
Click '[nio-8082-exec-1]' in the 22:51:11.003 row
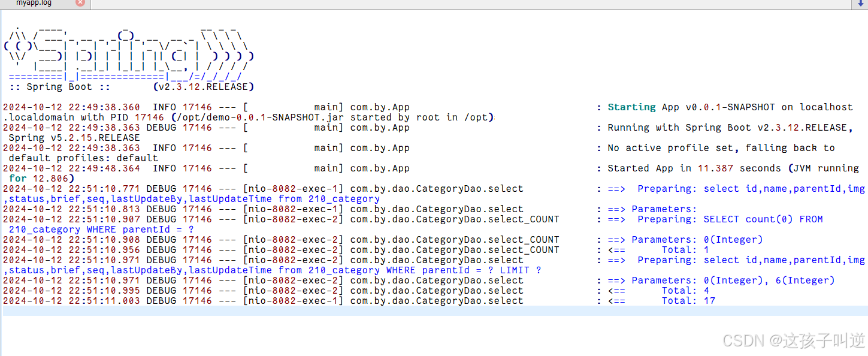tap(294, 301)
